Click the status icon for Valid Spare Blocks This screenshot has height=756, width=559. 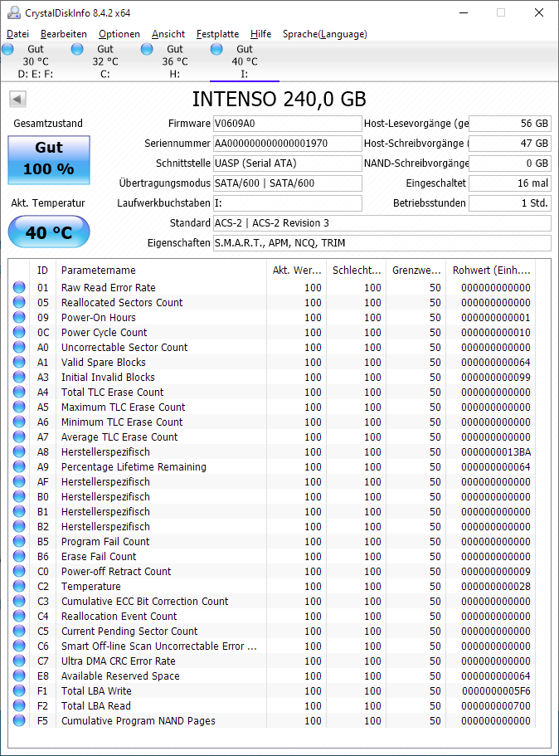[x=19, y=362]
